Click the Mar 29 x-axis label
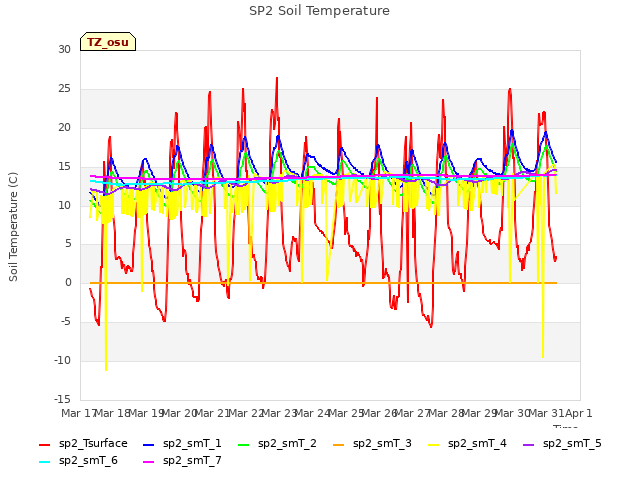 pyautogui.click(x=479, y=413)
